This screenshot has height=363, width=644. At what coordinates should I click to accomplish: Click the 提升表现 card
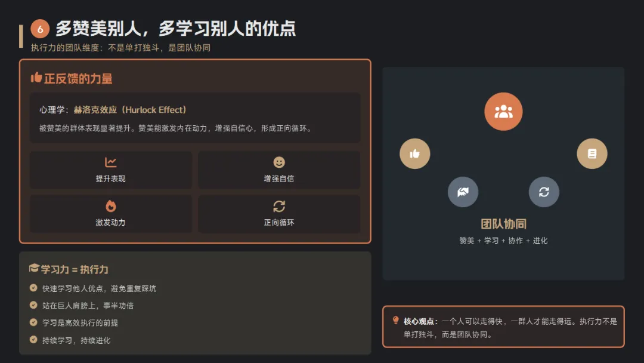[x=110, y=170]
